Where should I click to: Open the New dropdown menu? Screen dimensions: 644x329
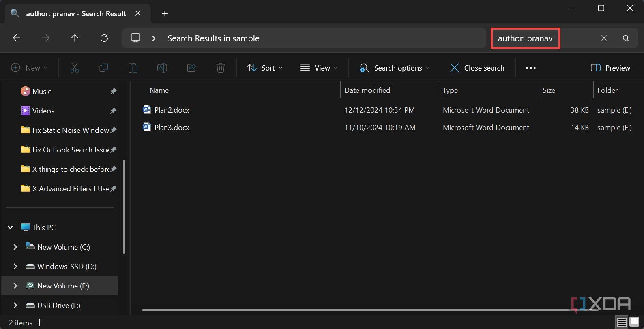click(x=30, y=68)
